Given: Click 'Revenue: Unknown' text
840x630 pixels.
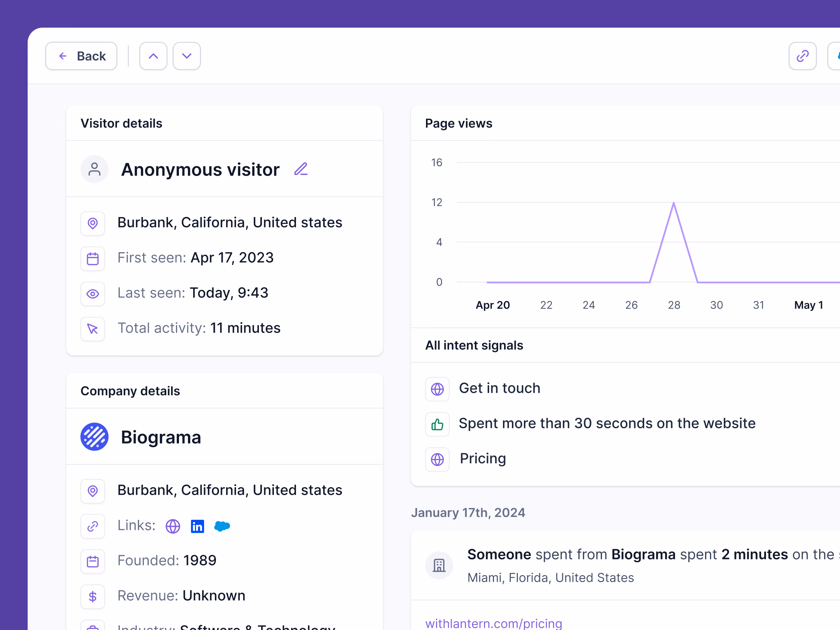Looking at the screenshot, I should pyautogui.click(x=181, y=596).
